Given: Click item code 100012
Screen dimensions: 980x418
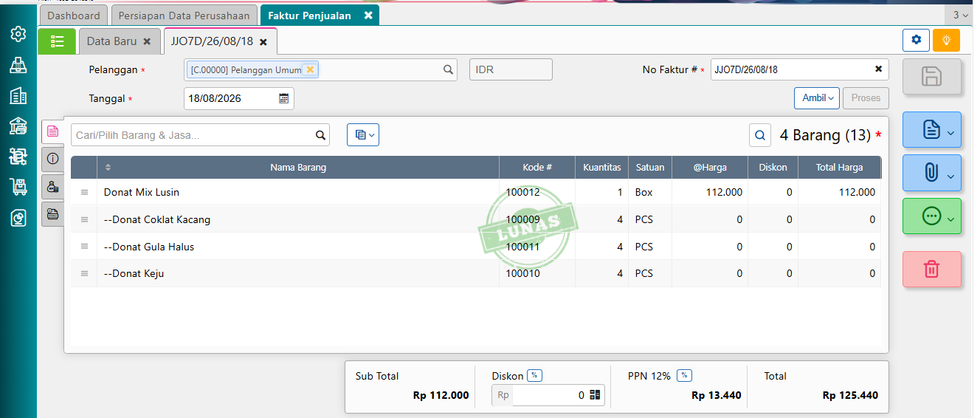Looking at the screenshot, I should [522, 192].
